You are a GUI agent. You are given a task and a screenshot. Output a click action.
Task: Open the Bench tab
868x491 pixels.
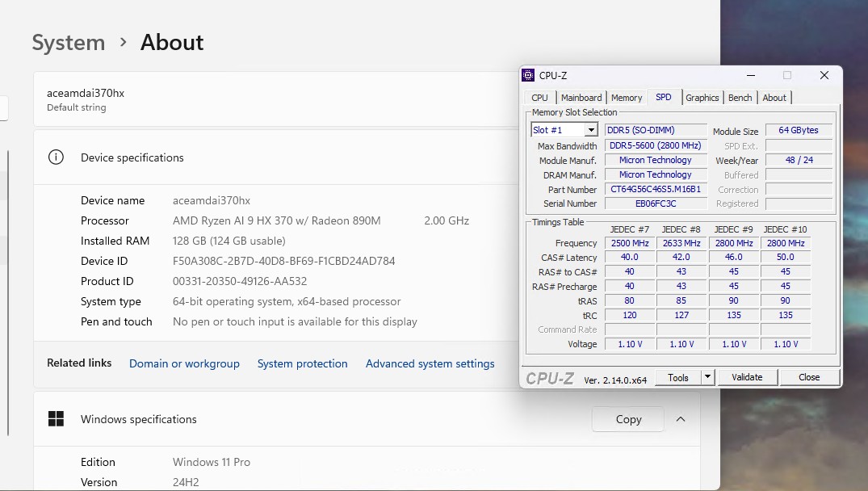(740, 98)
